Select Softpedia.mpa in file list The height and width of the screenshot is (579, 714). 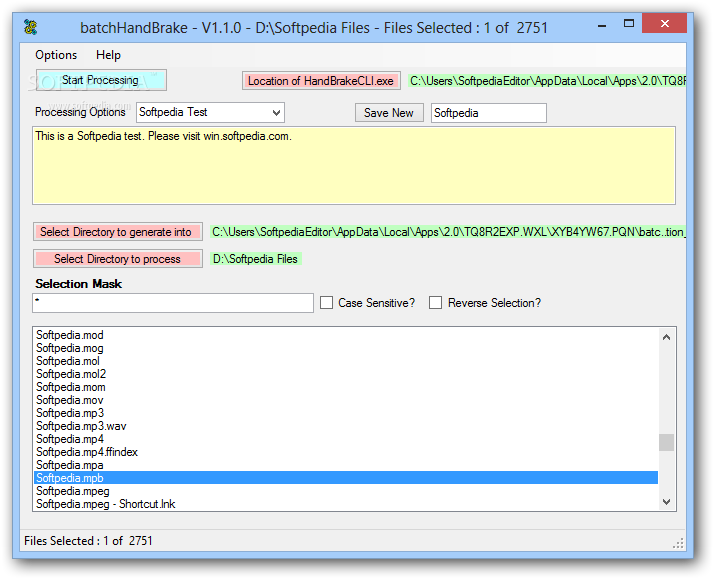(346, 465)
